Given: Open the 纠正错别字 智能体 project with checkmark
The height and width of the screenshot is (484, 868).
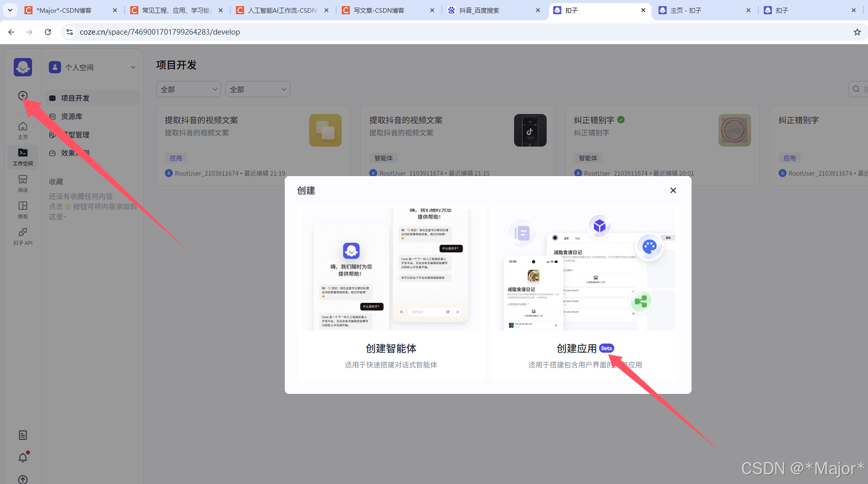Looking at the screenshot, I should [594, 120].
